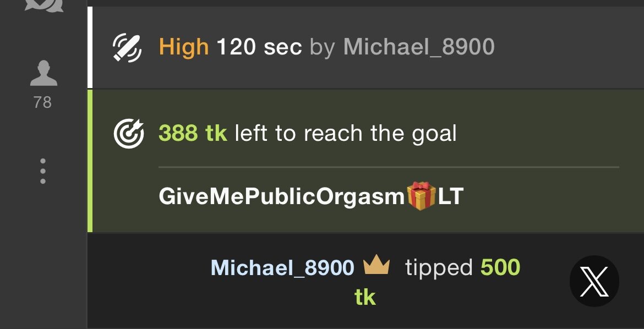Open Michael_8900 from the vibration message

click(419, 47)
